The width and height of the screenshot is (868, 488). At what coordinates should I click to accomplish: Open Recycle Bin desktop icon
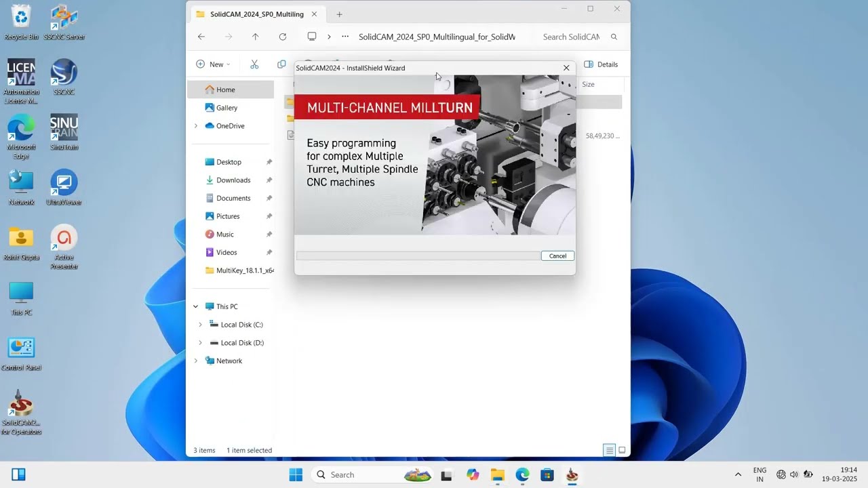21,21
